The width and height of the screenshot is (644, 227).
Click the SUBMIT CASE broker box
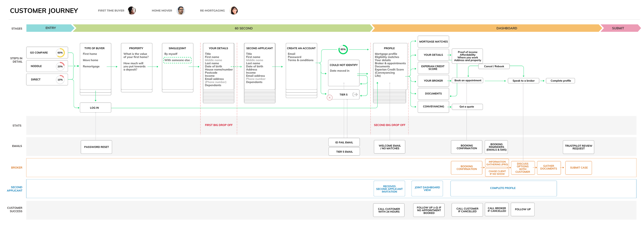(x=579, y=168)
